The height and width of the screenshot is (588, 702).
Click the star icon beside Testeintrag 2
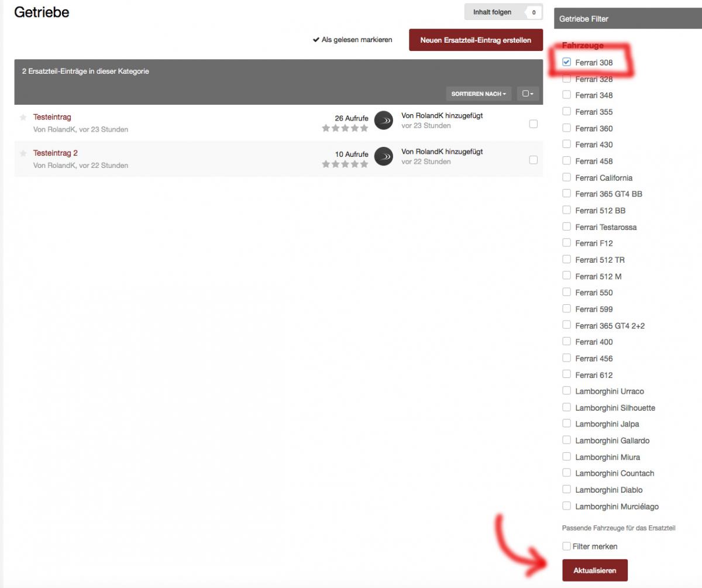click(x=23, y=153)
